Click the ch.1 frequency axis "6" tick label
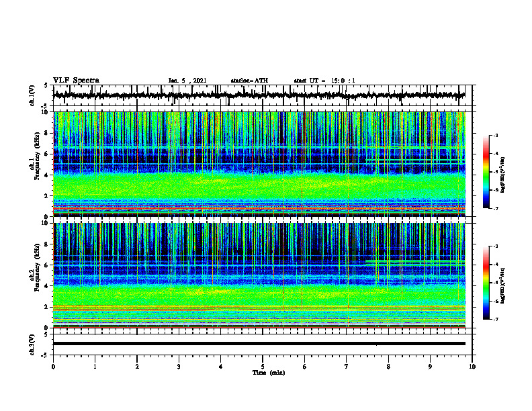 47,154
